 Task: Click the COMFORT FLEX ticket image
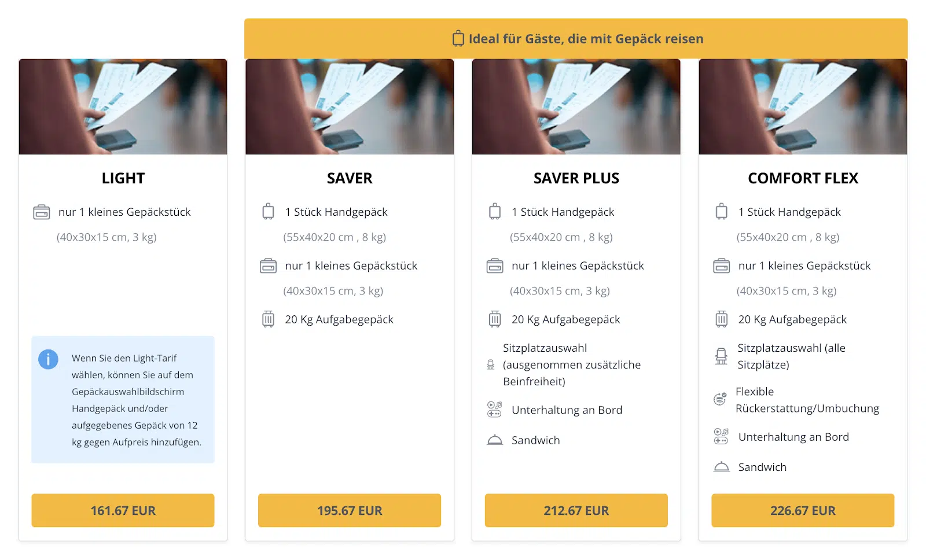pos(803,106)
